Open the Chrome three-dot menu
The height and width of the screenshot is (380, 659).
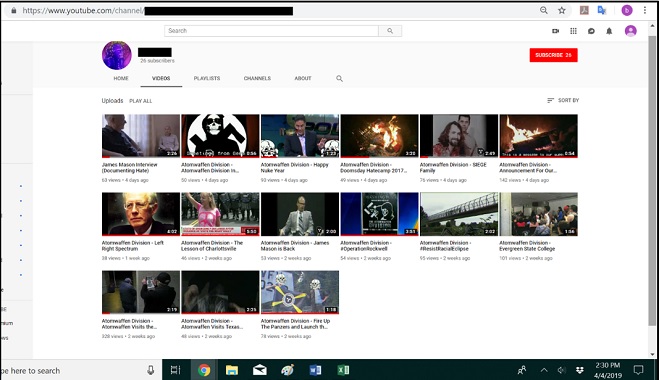pyautogui.click(x=645, y=11)
